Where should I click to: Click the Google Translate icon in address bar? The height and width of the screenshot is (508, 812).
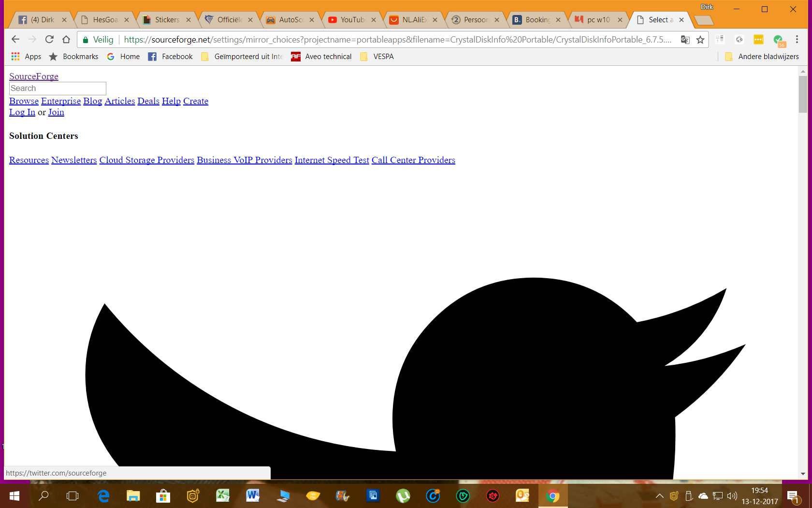[x=685, y=40]
